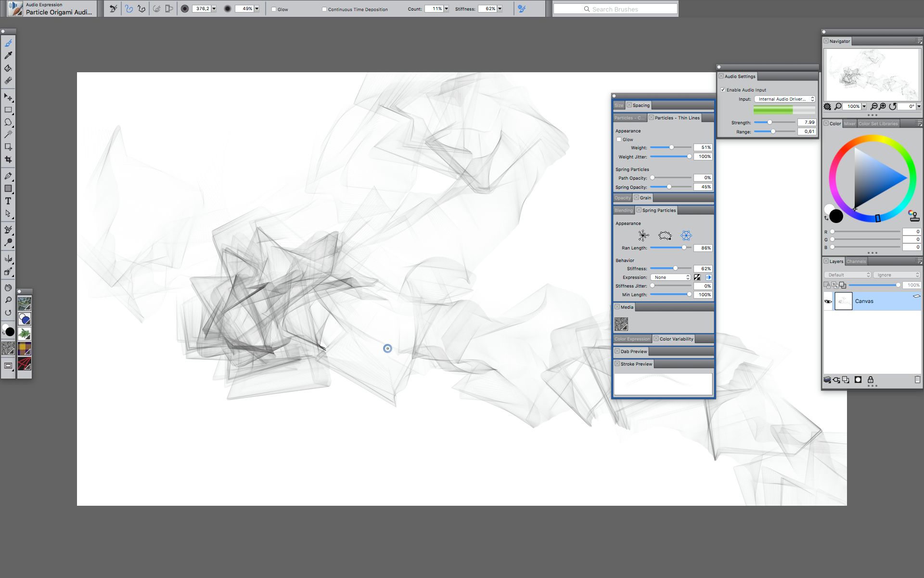This screenshot has width=924, height=578.
Task: Disable the Enable Audio Input checkbox
Action: pos(723,90)
